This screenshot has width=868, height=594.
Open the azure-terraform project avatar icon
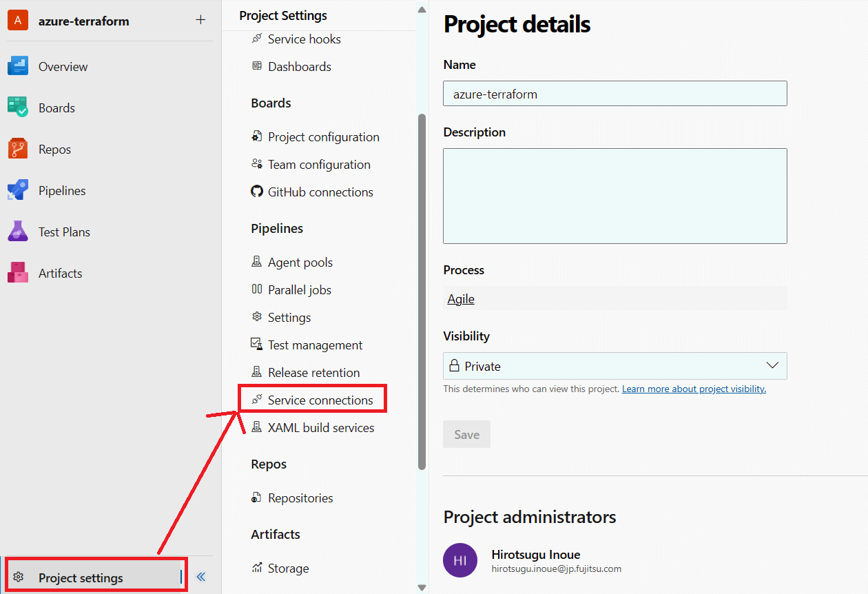point(17,20)
